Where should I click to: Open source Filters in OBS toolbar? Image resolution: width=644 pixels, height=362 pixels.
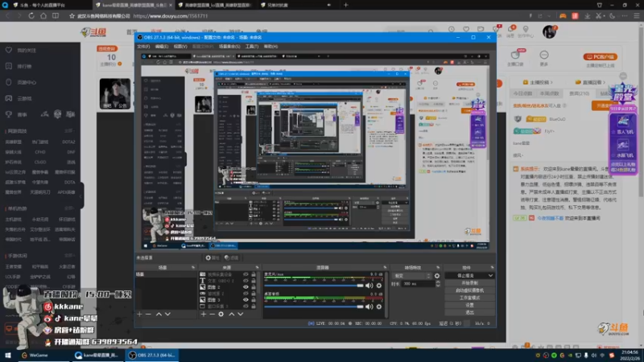click(x=232, y=257)
